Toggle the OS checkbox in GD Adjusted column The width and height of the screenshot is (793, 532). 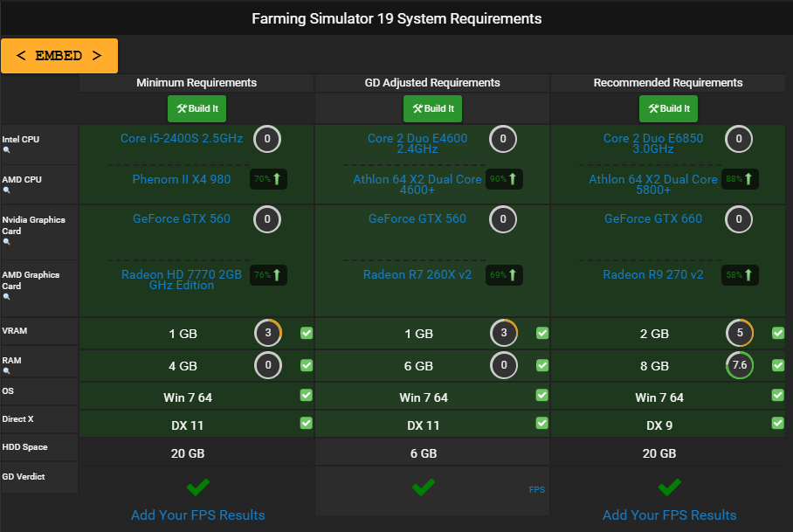541,395
